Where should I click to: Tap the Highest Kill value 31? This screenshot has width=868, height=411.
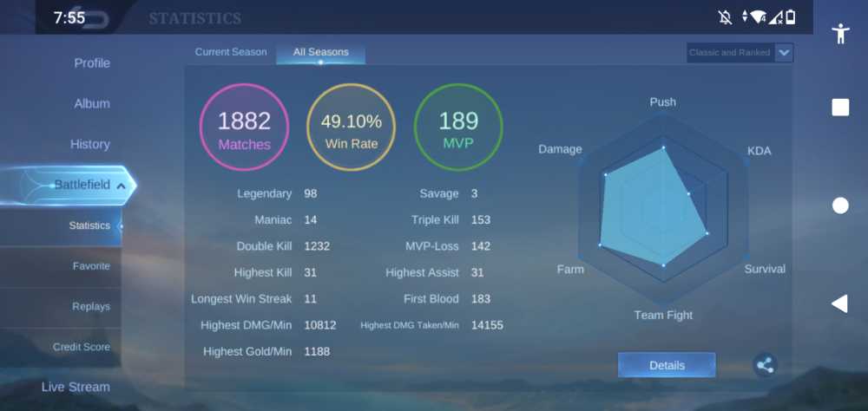point(311,273)
